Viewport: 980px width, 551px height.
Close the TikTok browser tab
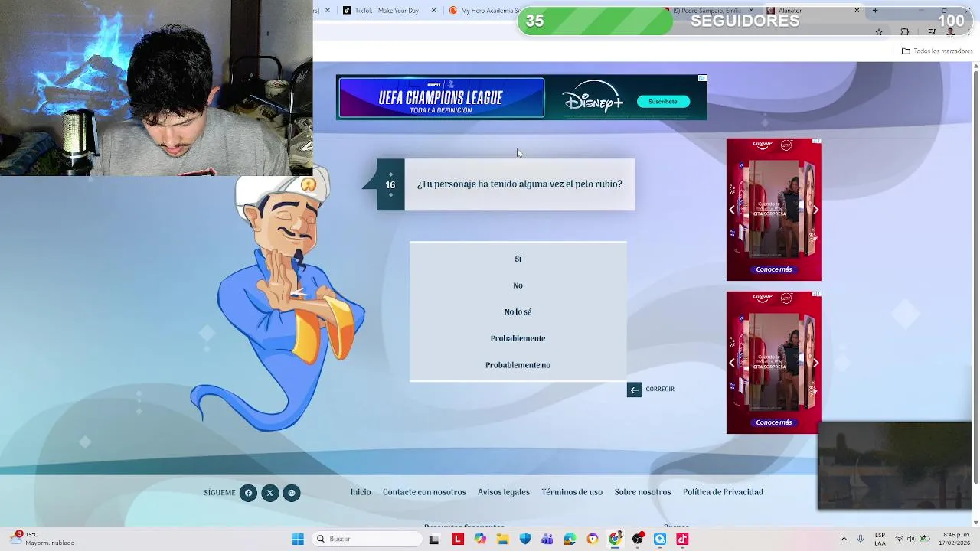(434, 11)
